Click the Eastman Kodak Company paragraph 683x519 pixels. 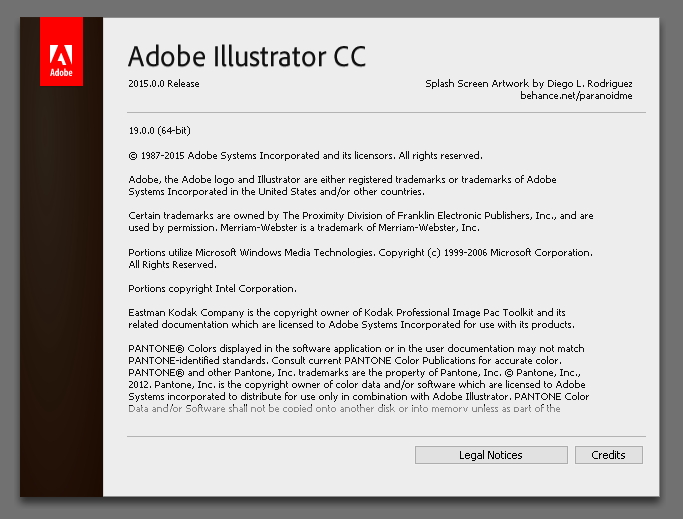pos(350,318)
